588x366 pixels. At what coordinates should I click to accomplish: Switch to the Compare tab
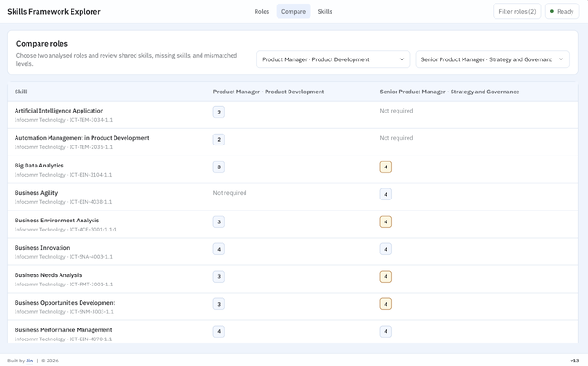[293, 12]
